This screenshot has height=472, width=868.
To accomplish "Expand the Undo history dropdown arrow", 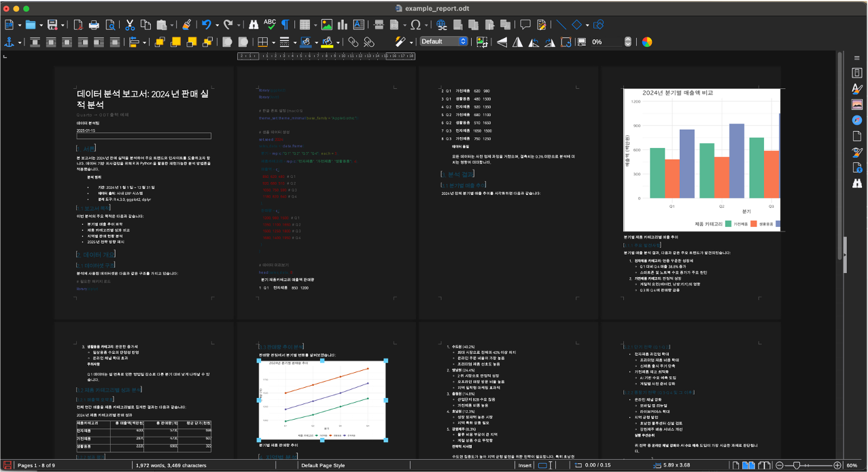I will tap(217, 25).
